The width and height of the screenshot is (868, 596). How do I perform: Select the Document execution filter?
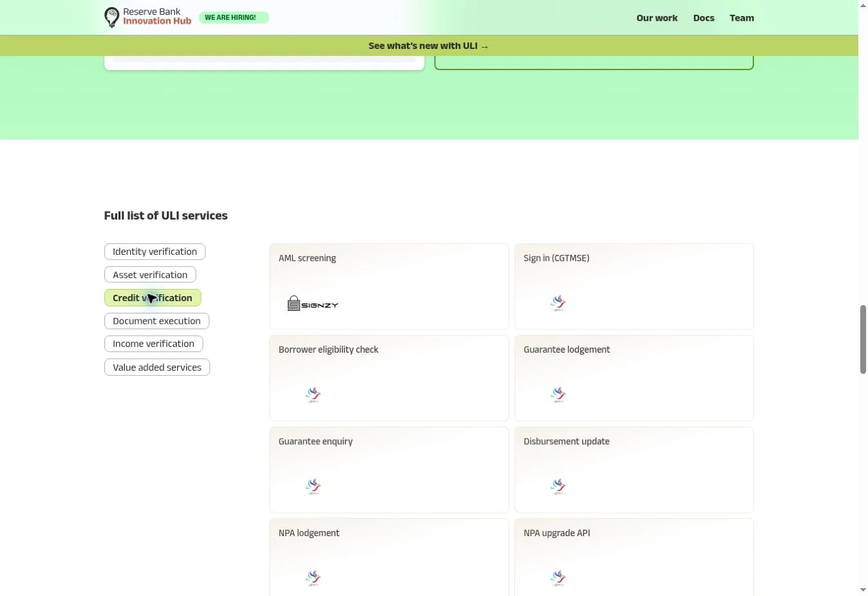(x=156, y=321)
